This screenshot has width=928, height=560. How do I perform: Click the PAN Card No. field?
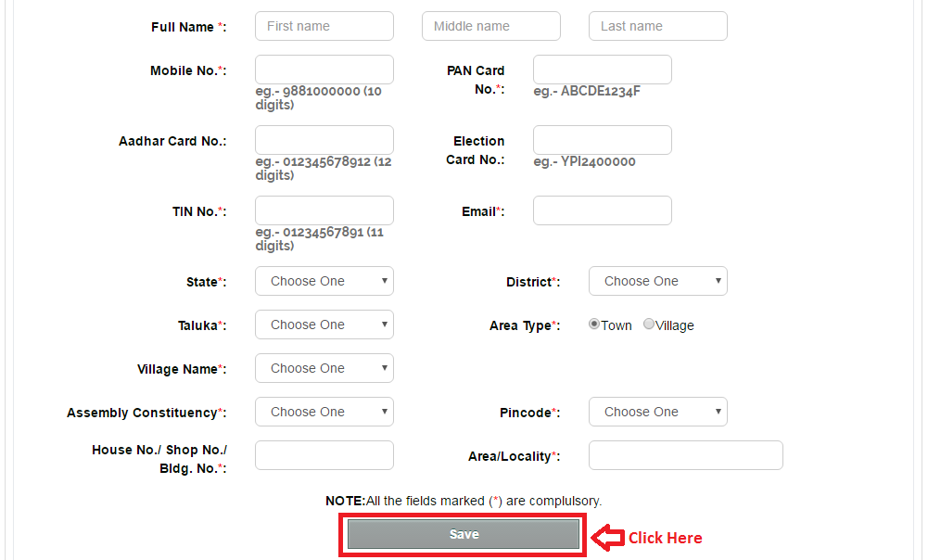pos(602,70)
